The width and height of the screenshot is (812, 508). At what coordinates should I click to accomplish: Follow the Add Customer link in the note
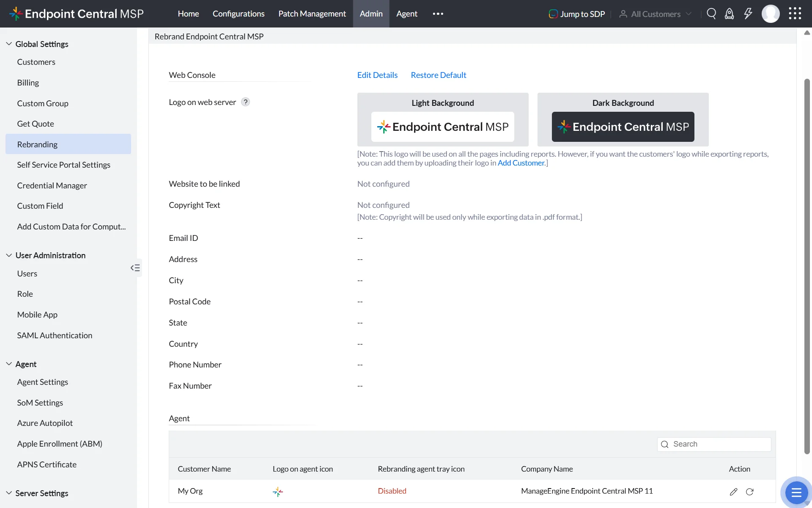(x=521, y=163)
